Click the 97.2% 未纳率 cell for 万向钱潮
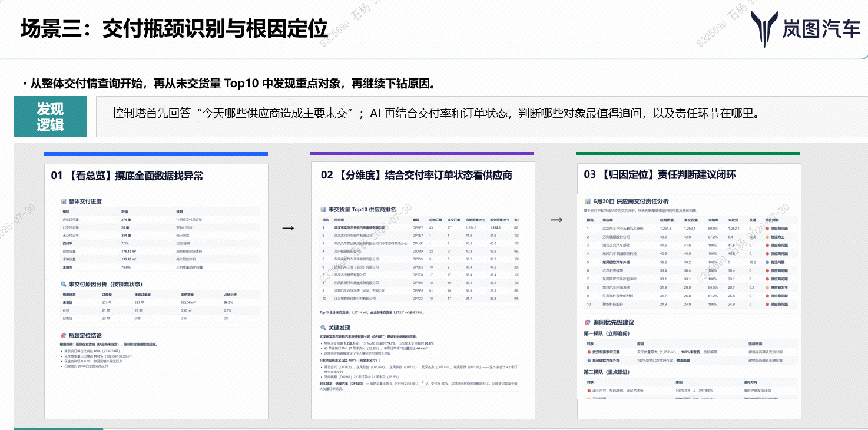 point(714,237)
